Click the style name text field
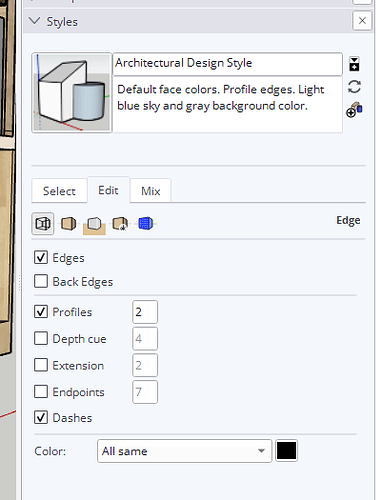The width and height of the screenshot is (380, 500). tap(228, 63)
